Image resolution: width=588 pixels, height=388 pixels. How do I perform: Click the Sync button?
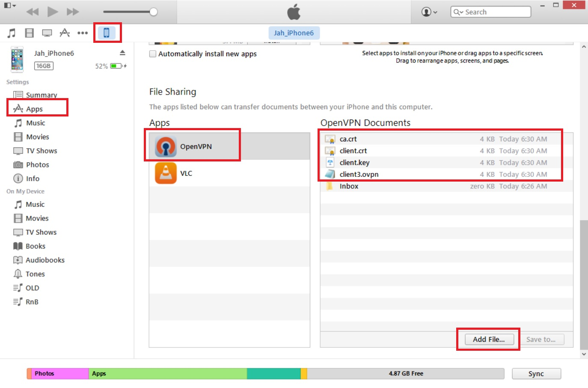click(536, 373)
